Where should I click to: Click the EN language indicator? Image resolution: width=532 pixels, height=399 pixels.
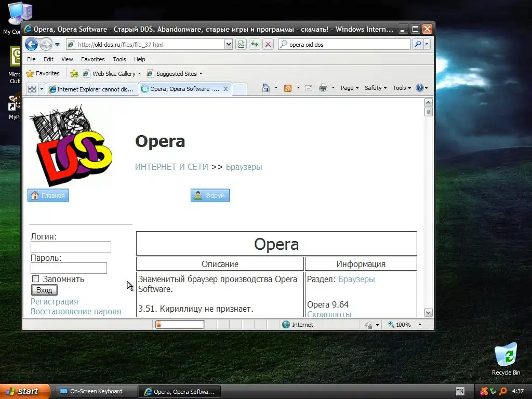click(x=460, y=391)
